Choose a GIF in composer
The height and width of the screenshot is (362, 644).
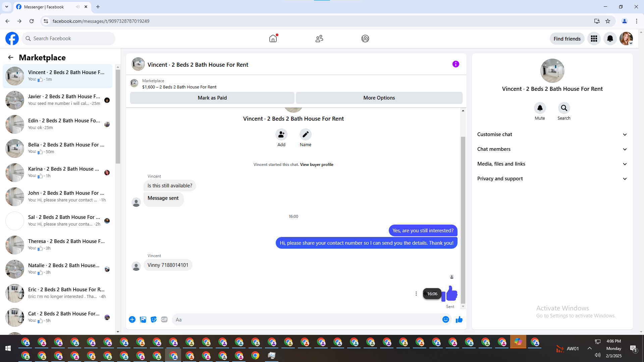164,319
